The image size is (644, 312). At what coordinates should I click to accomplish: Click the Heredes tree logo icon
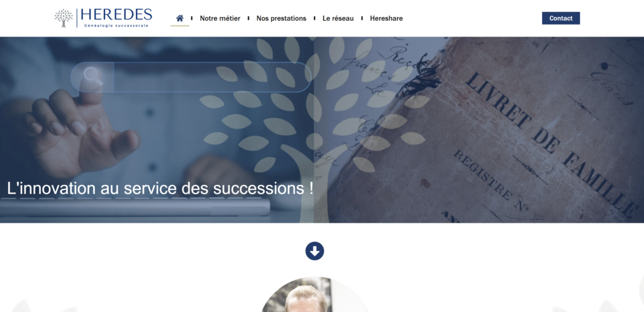tap(64, 18)
